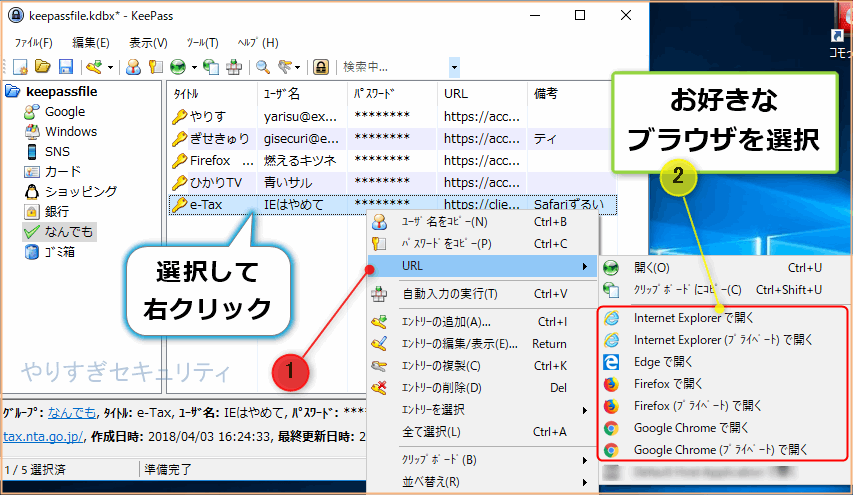Choose 自動入力の実行 in context menu
The height and width of the screenshot is (495, 853).
tap(483, 294)
